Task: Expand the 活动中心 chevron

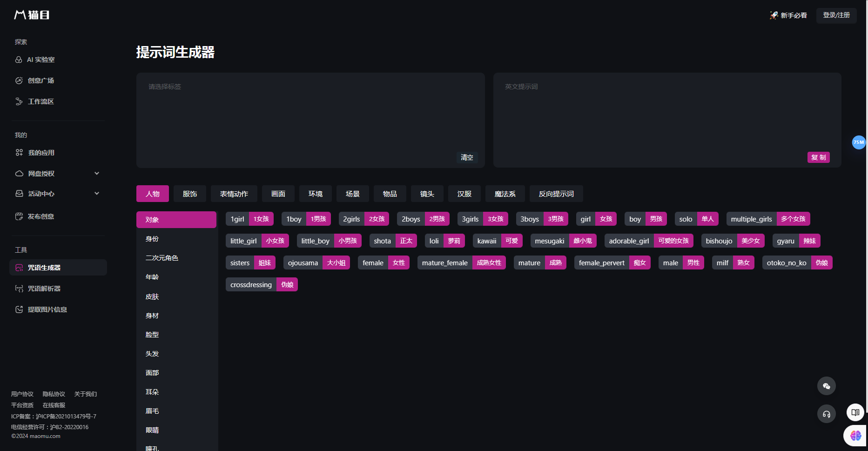Action: [97, 194]
